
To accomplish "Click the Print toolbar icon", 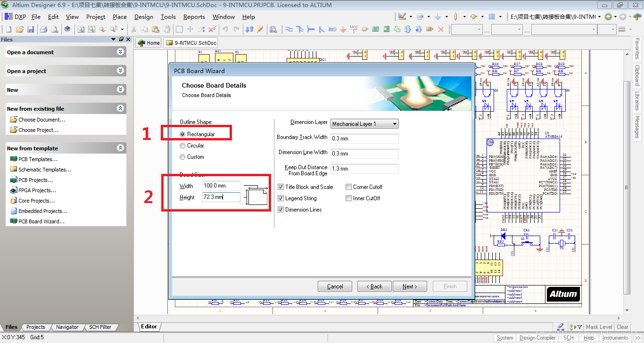I will [43, 29].
